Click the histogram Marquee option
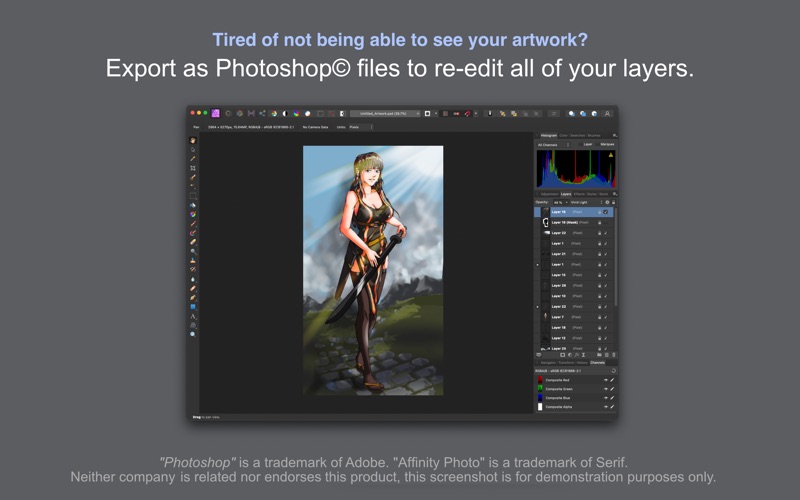800x500 pixels. click(x=607, y=144)
